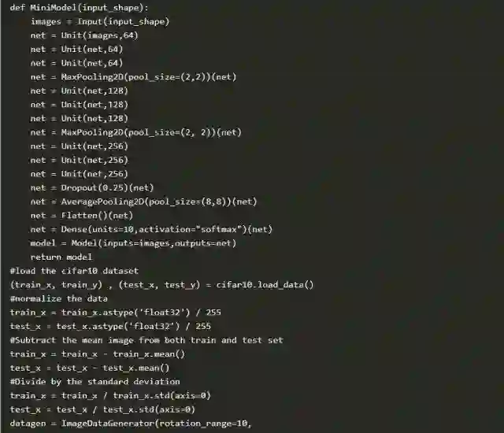Click the 'train_x.std(axis=0)' line

pyautogui.click(x=110, y=395)
